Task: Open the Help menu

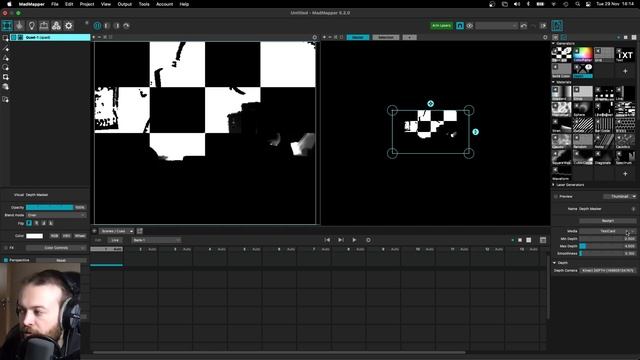Action: (x=184, y=4)
